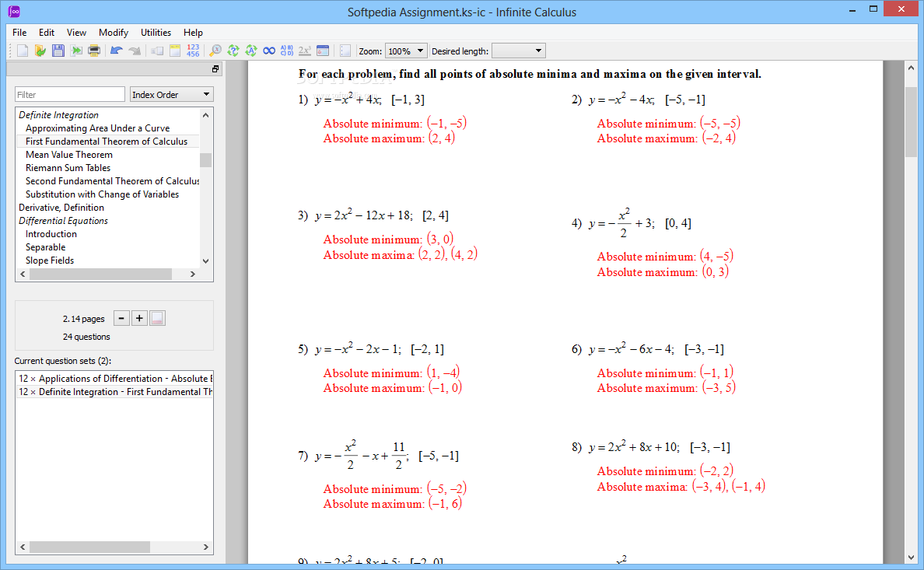924x570 pixels.
Task: Click the grayed page layout toolbar icon
Action: [x=157, y=51]
